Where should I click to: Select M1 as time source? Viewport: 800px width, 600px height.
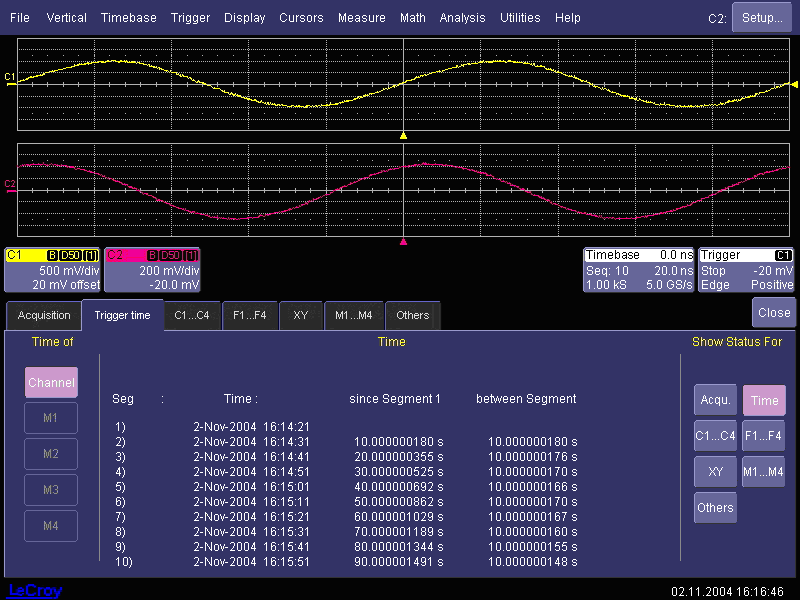pos(51,417)
